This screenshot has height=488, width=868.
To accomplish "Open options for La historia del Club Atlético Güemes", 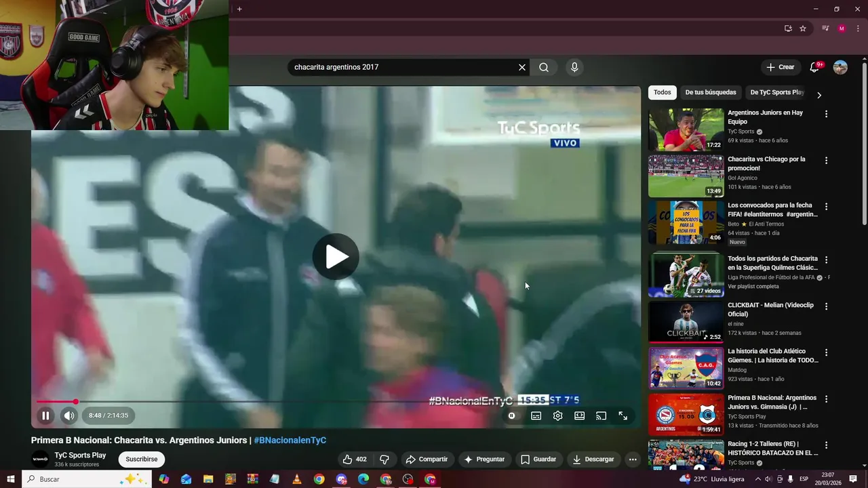I will pos(826,352).
